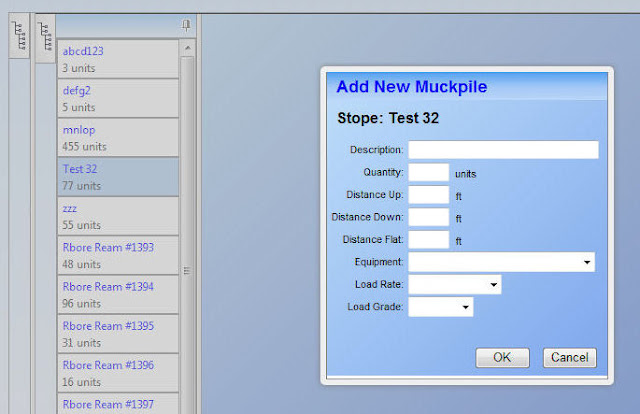The height and width of the screenshot is (414, 640).
Task: Click the pin icon in the list header
Action: pyautogui.click(x=186, y=25)
